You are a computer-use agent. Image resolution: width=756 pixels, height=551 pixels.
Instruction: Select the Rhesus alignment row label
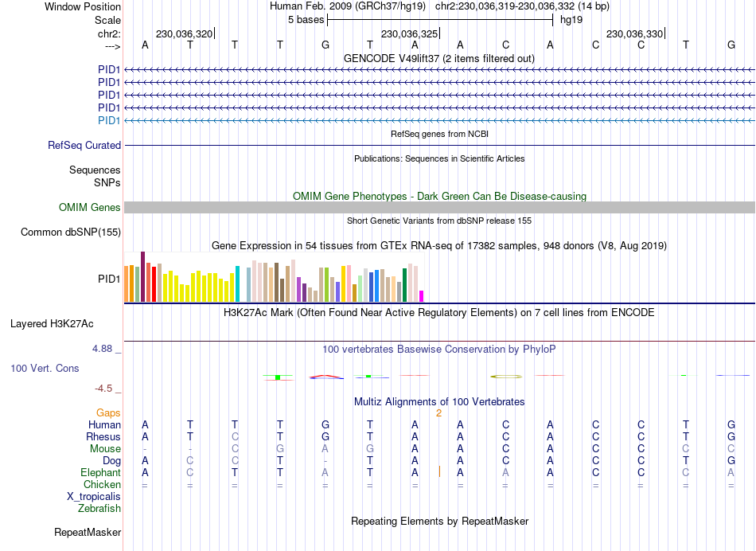[103, 437]
